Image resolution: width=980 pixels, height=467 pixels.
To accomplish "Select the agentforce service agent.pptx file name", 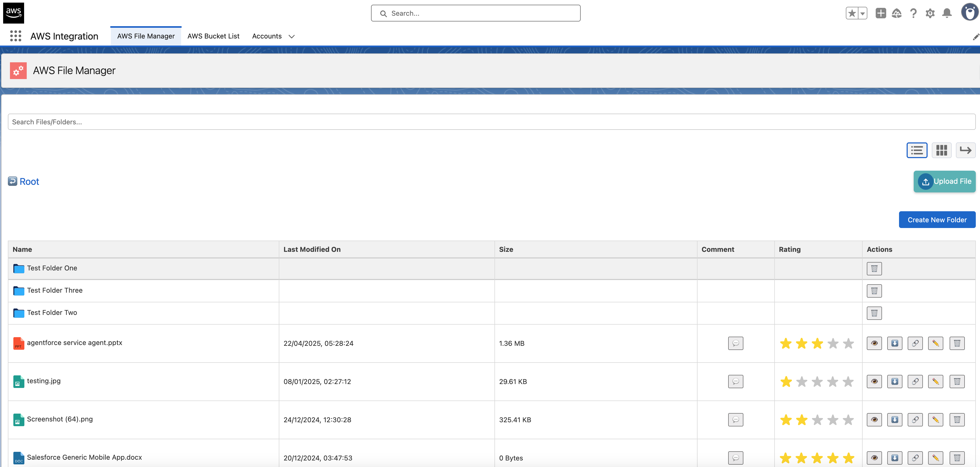I will [75, 343].
